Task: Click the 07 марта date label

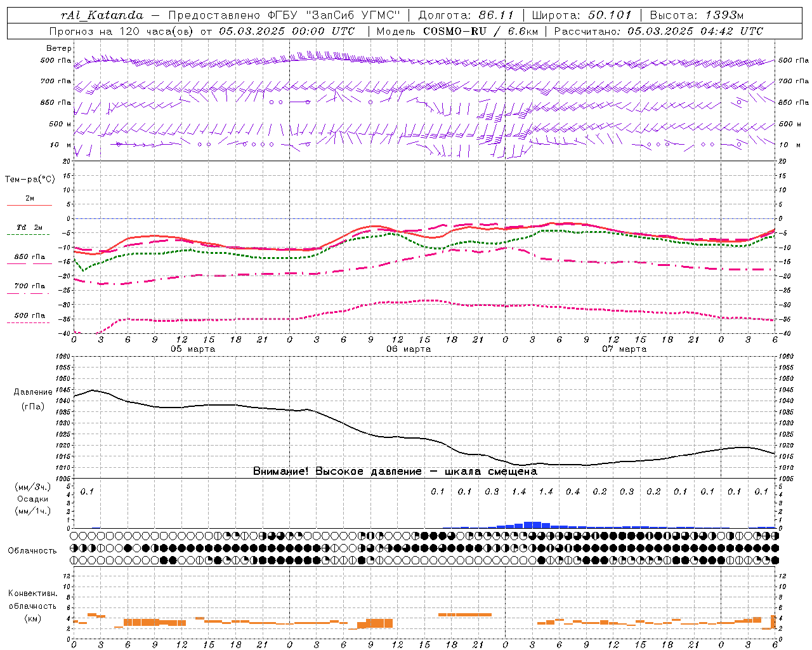Action: [x=624, y=349]
